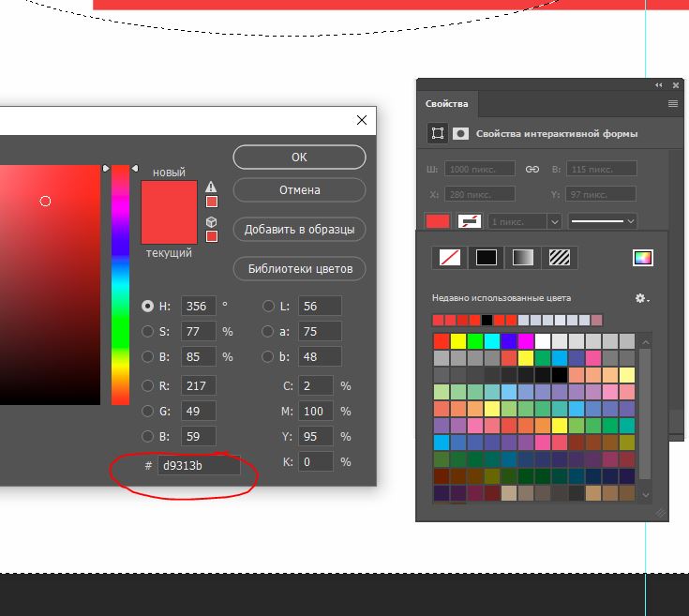Viewport: 689px width, 616px height.
Task: Click the out-of-gamut warning triangle icon
Action: pyautogui.click(x=211, y=187)
